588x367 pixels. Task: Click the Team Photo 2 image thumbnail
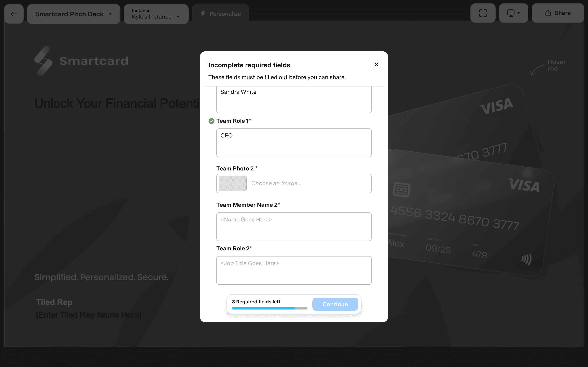tap(233, 183)
